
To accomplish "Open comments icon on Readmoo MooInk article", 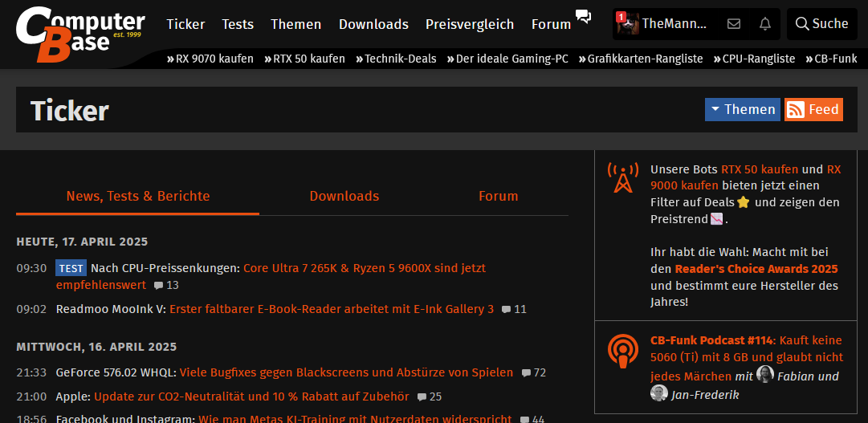I will (x=506, y=310).
